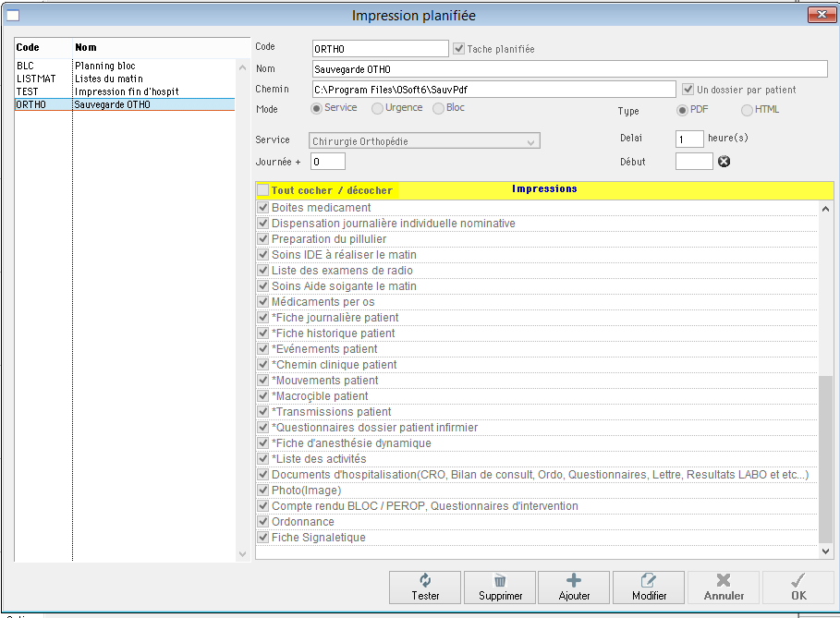This screenshot has width=840, height=618.
Task: Click the task list down arrow
Action: [243, 553]
